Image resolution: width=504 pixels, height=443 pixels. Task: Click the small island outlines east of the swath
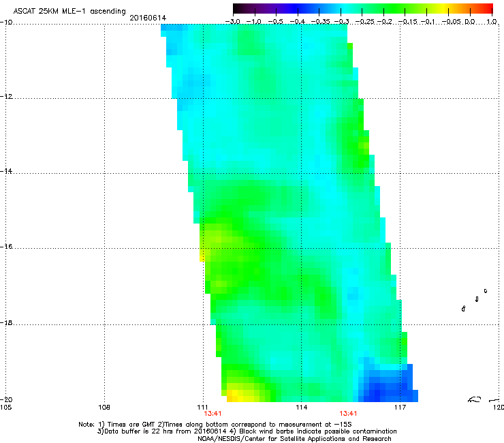click(x=475, y=300)
